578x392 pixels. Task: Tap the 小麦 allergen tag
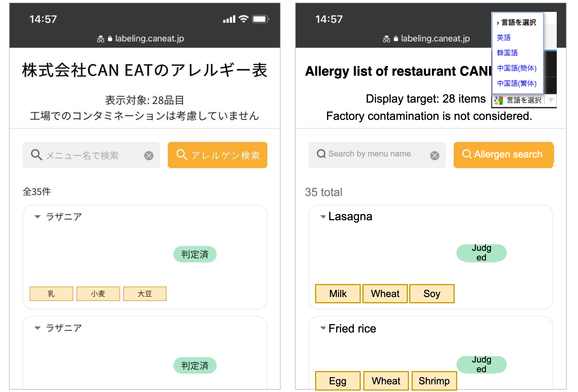(x=98, y=294)
